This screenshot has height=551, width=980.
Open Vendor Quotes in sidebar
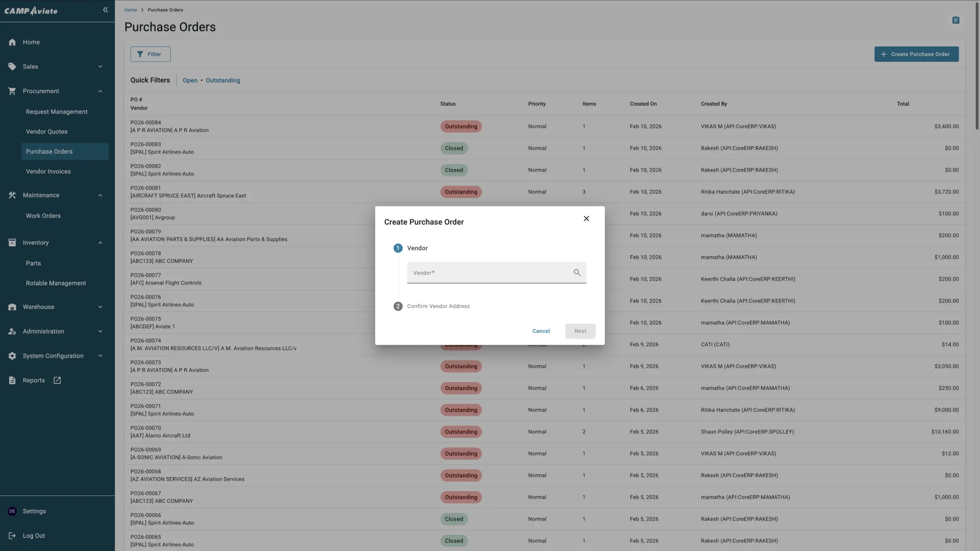[x=47, y=132]
